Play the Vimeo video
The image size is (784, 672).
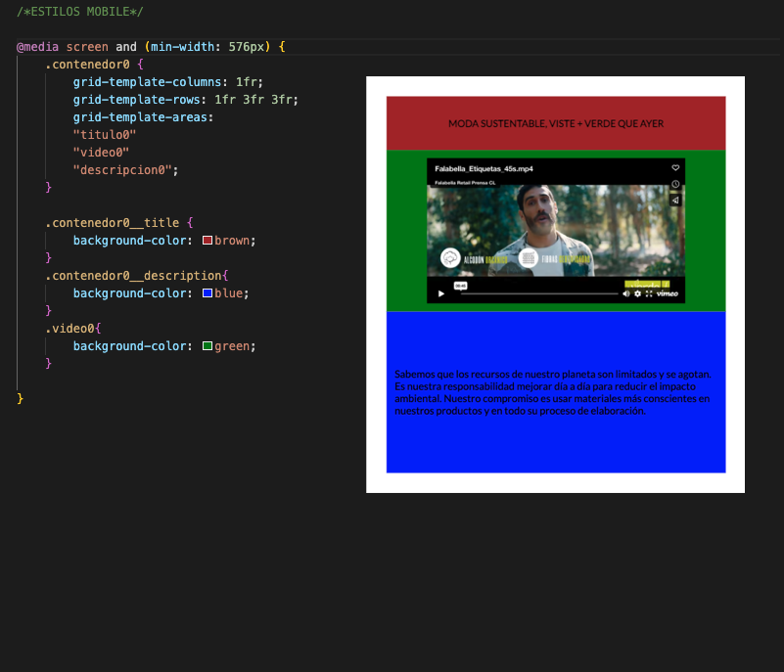(441, 293)
